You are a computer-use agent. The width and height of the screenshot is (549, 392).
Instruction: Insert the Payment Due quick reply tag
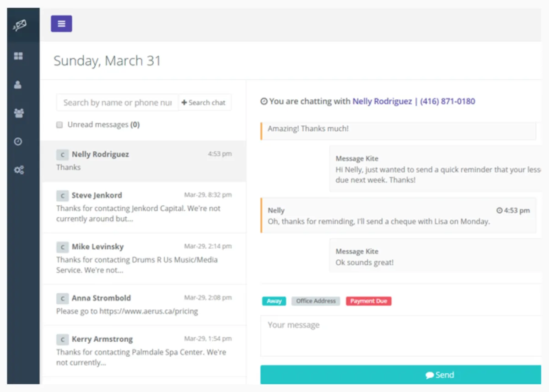coord(368,301)
